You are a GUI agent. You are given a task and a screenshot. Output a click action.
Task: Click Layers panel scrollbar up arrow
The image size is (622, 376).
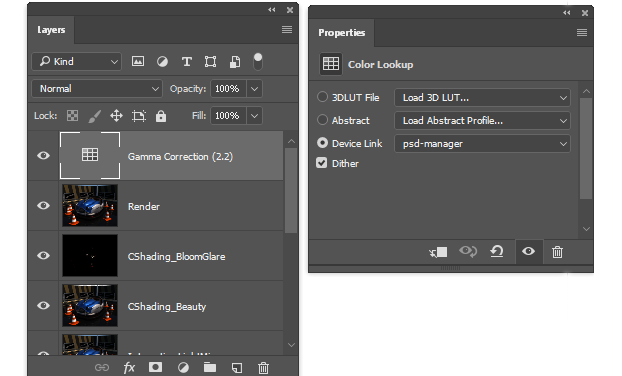[291, 141]
